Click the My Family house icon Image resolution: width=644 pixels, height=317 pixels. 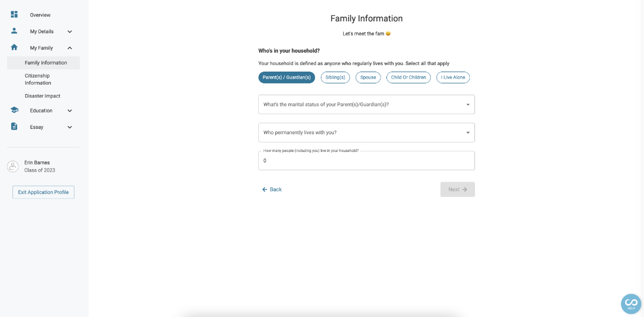pyautogui.click(x=14, y=47)
